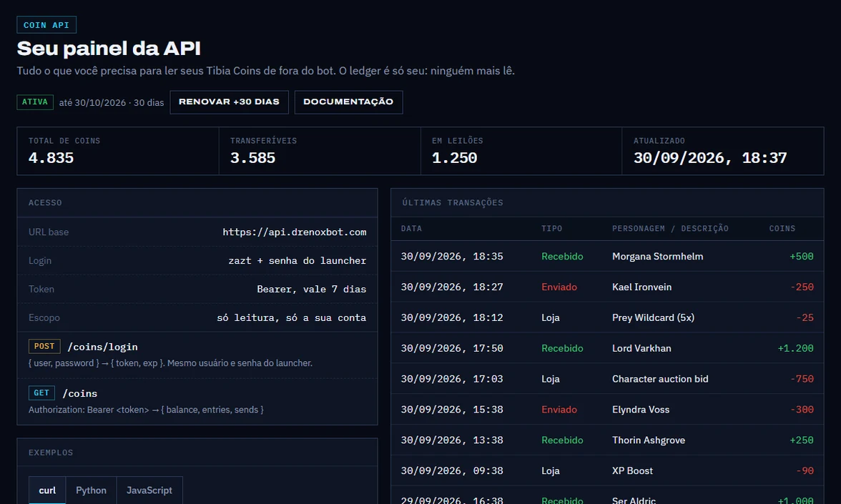Click the Lord Varkhan transaction

pyautogui.click(x=607, y=348)
